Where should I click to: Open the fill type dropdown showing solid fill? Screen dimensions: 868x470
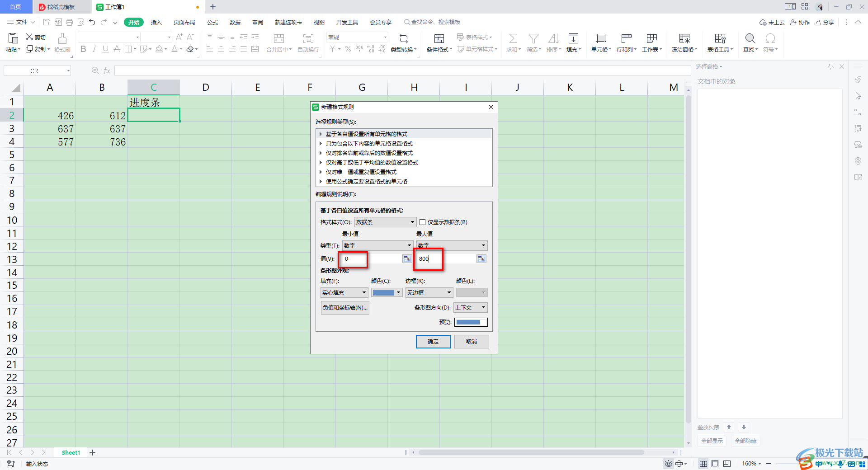click(x=344, y=292)
